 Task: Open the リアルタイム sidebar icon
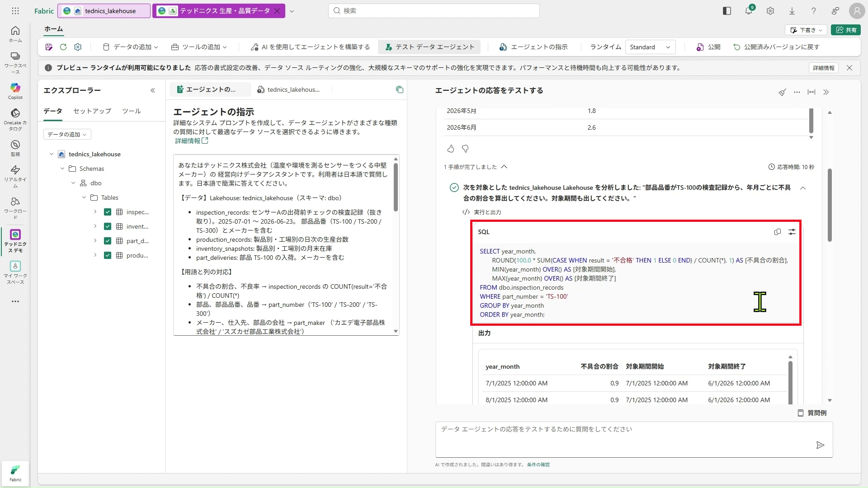(x=15, y=176)
